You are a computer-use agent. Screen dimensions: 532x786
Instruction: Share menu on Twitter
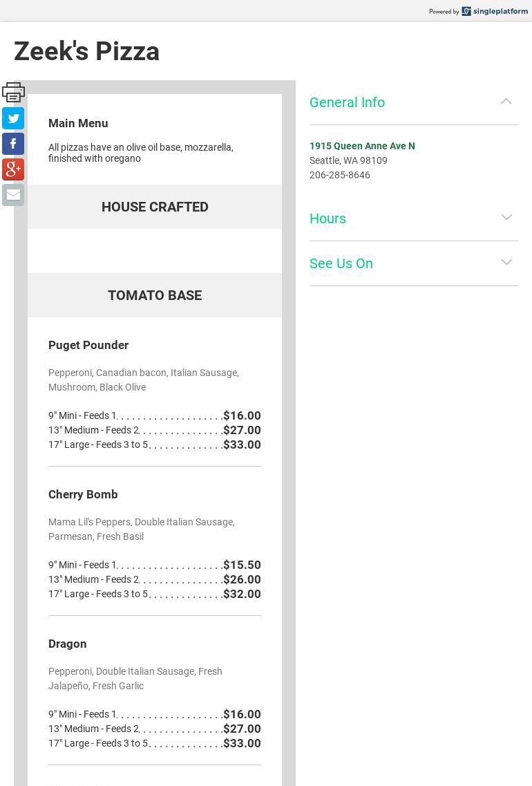click(x=13, y=118)
